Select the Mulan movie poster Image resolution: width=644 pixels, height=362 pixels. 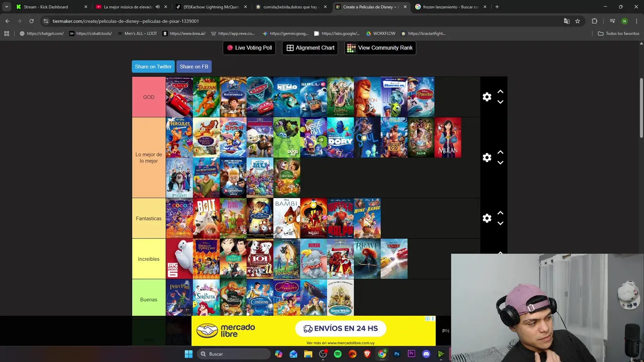448,137
